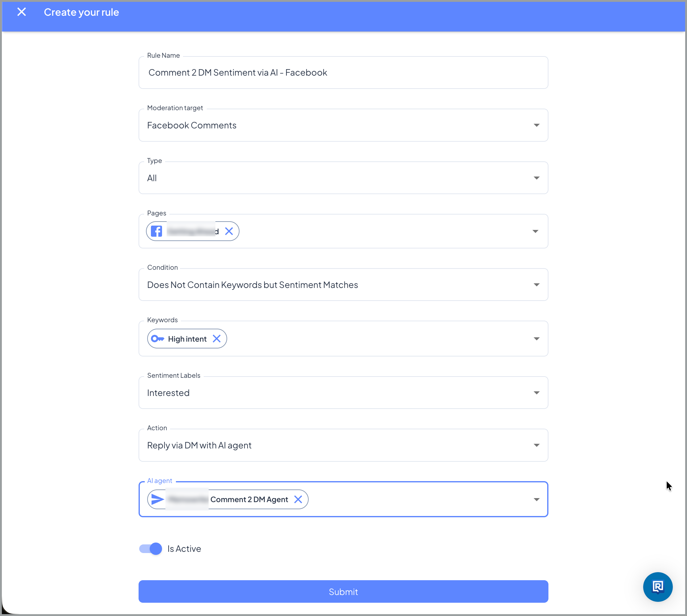Expand the Type dropdown showing All
This screenshot has width=687, height=616.
pyautogui.click(x=343, y=178)
